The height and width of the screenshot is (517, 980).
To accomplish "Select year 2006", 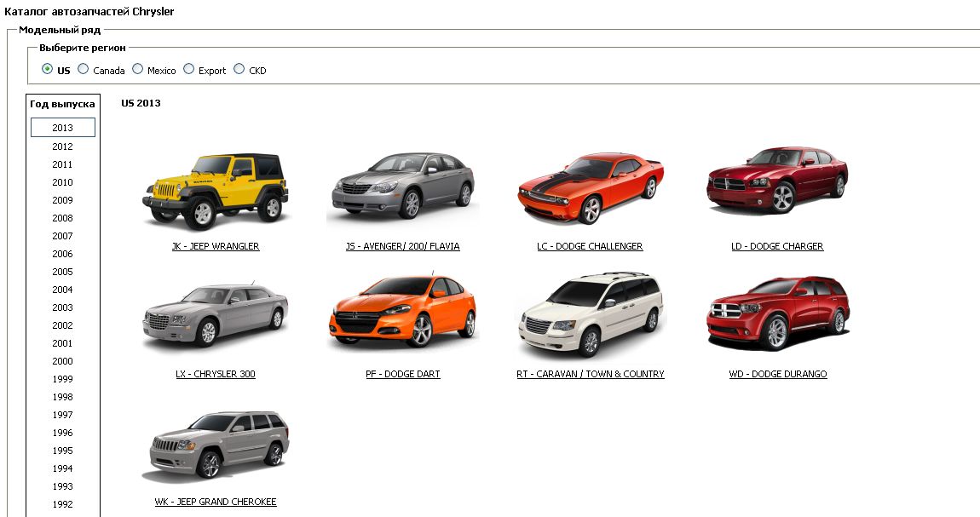I will [62, 254].
